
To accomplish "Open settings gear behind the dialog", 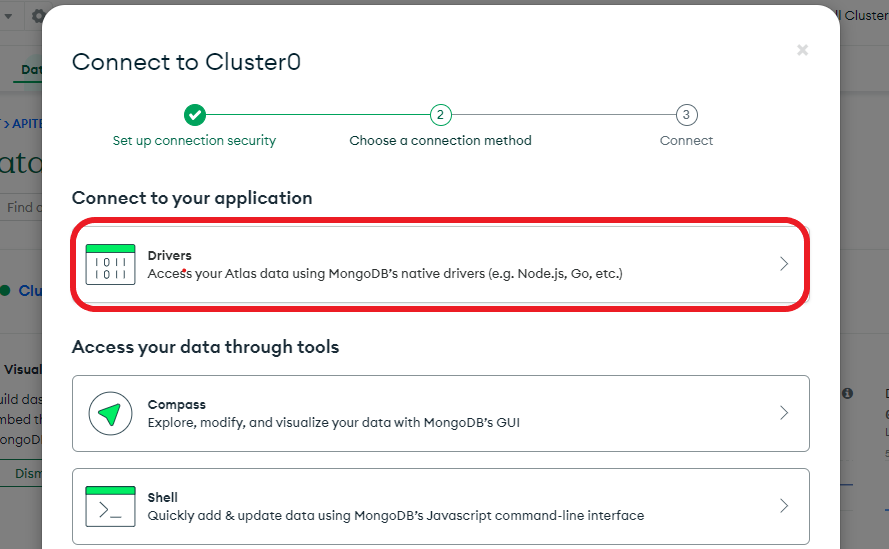I will [37, 16].
